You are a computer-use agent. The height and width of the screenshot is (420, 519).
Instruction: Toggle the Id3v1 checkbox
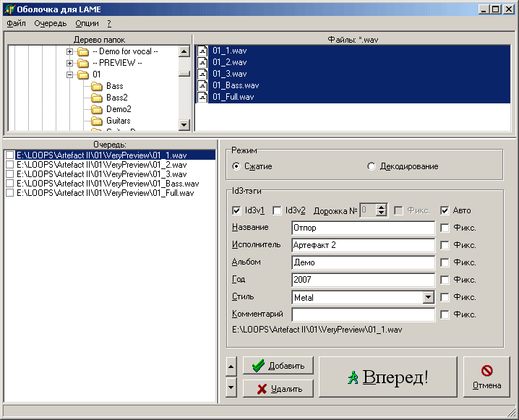pos(236,210)
